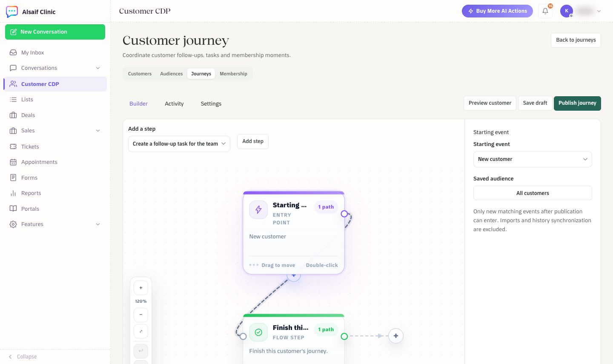Save the journey as draft
Viewport: 613px width, 364px height.
pyautogui.click(x=535, y=103)
